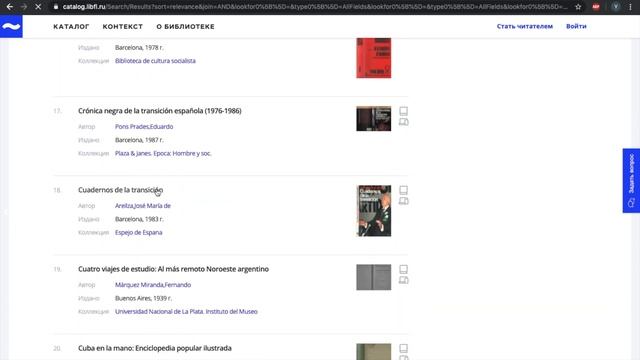Click the square icon beside Cuatro viajes de estudio
Image resolution: width=640 pixels, height=360 pixels.
[x=403, y=269]
